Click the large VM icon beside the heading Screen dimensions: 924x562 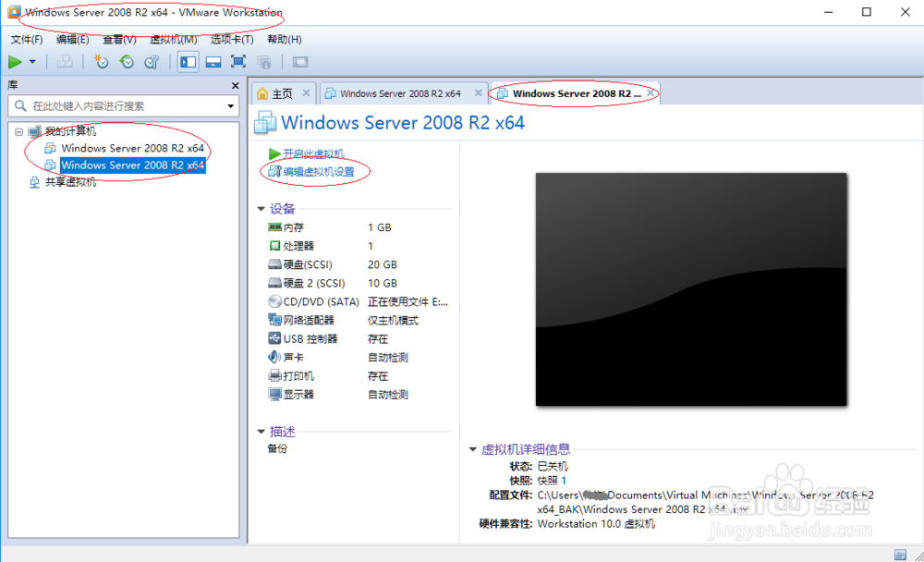coord(264,122)
